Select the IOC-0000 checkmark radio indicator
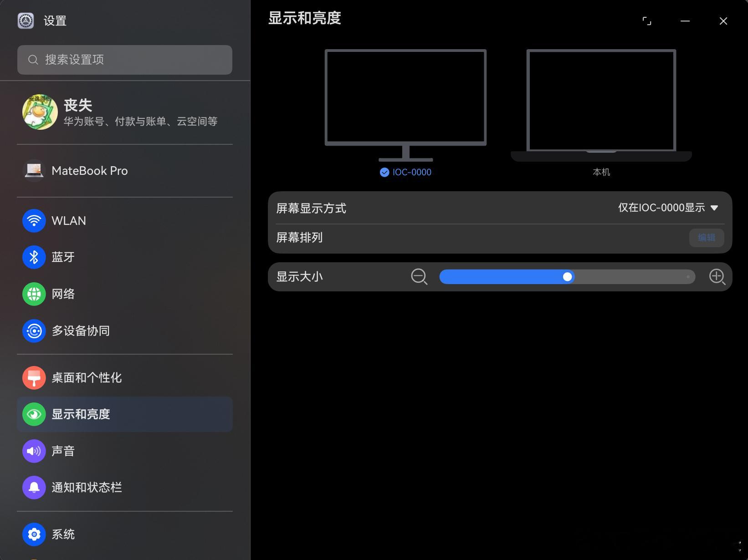This screenshot has width=748, height=560. (x=384, y=172)
